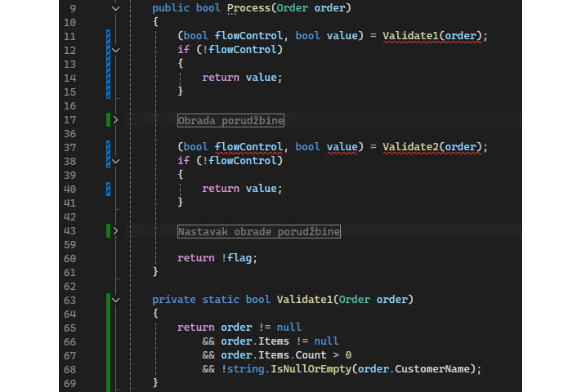Select line number 60 in the gutter
The image size is (581, 392).
(70, 259)
